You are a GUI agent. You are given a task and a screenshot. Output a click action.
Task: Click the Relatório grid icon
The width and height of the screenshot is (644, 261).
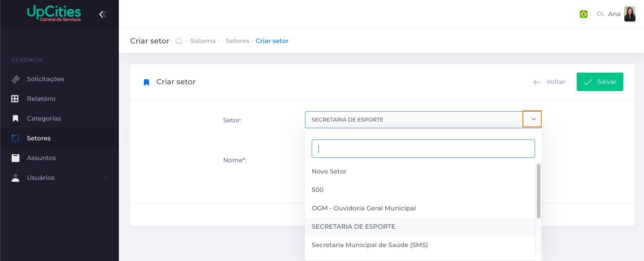(15, 99)
